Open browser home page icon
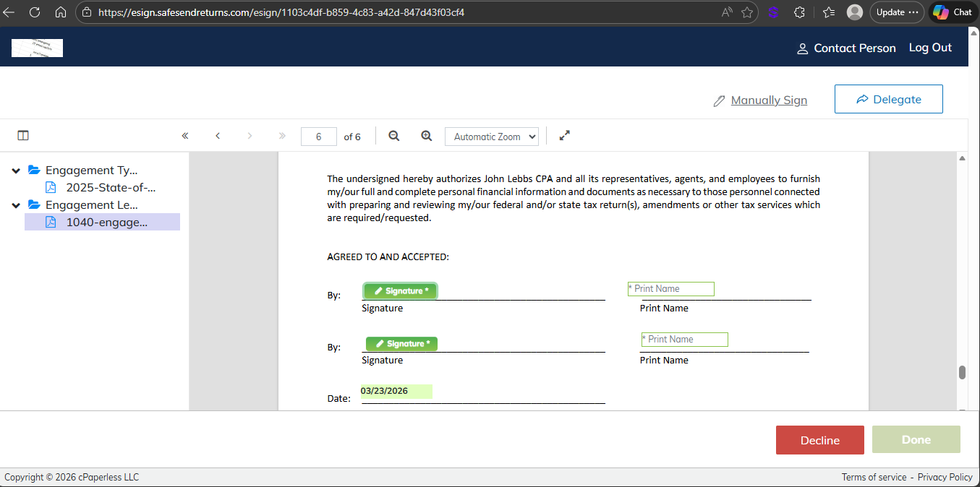This screenshot has width=980, height=487. (61, 12)
